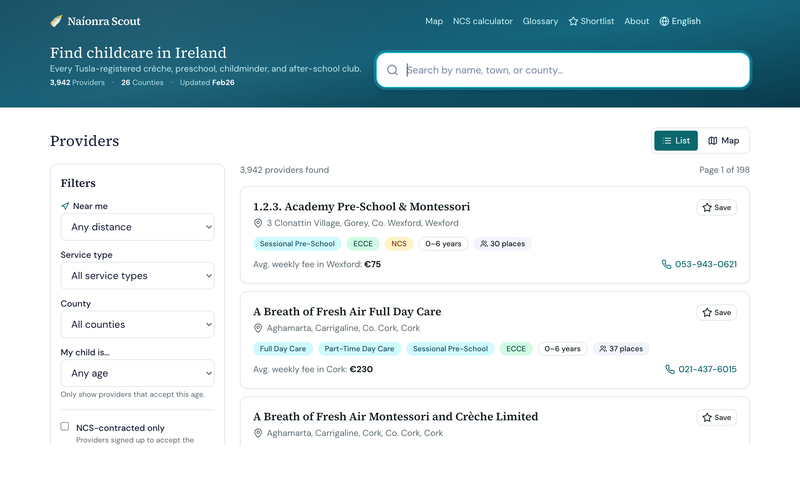Click the Providers heading
The height and width of the screenshot is (500, 800).
coord(85,141)
